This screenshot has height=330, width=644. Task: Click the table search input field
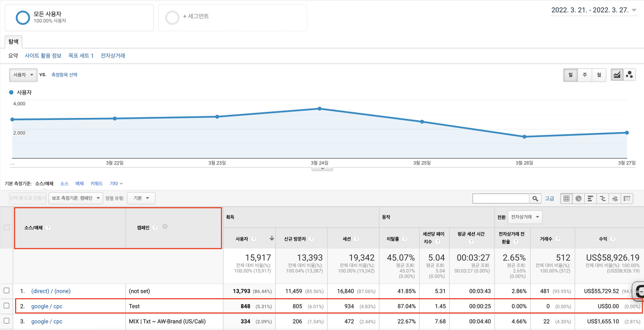pyautogui.click(x=501, y=199)
